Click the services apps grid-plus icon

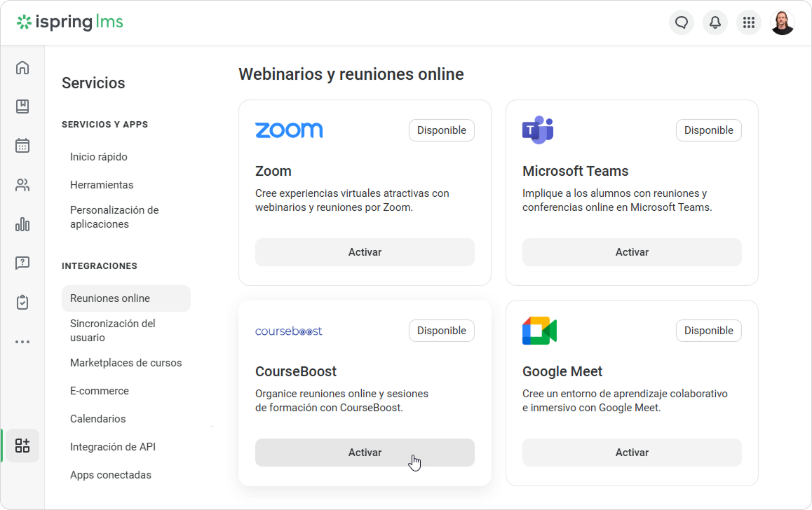pyautogui.click(x=22, y=446)
